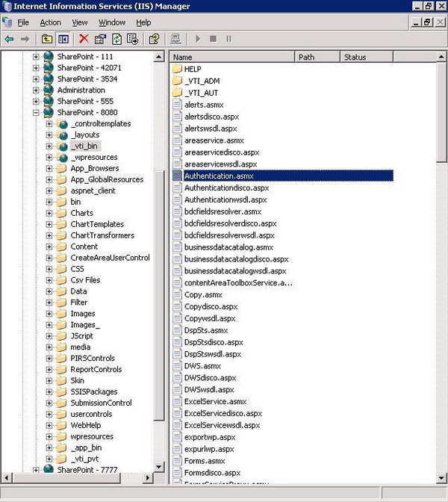Select the file DWS.asmx

(x=202, y=365)
